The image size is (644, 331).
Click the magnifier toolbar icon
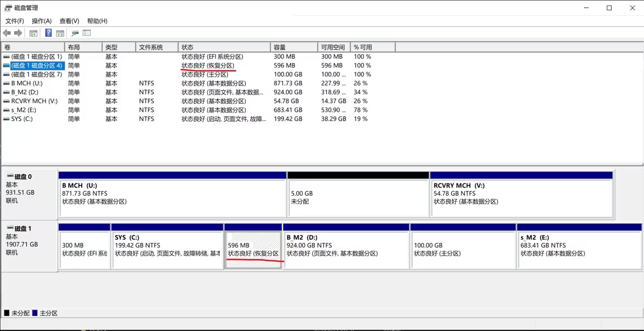(75, 33)
